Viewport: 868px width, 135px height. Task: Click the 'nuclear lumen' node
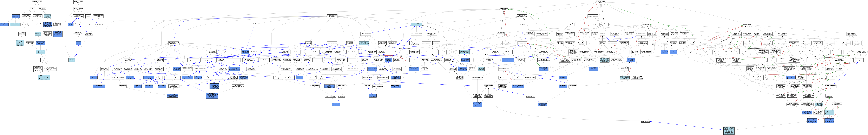tap(78, 52)
